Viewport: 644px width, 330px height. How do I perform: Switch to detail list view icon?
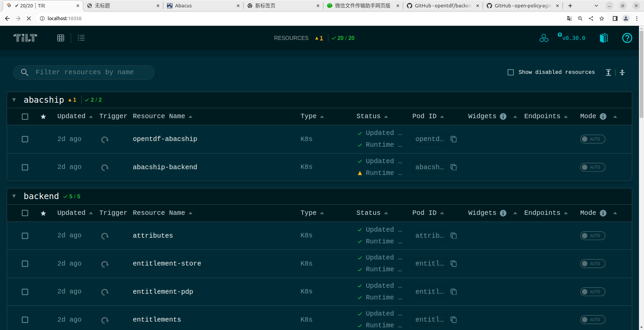[81, 38]
